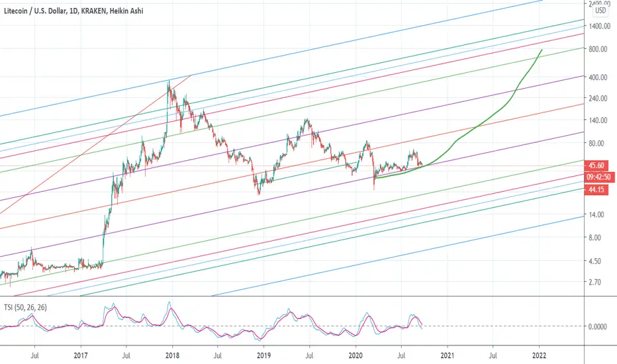
Task: Click the USD currency button
Action: click(x=600, y=11)
